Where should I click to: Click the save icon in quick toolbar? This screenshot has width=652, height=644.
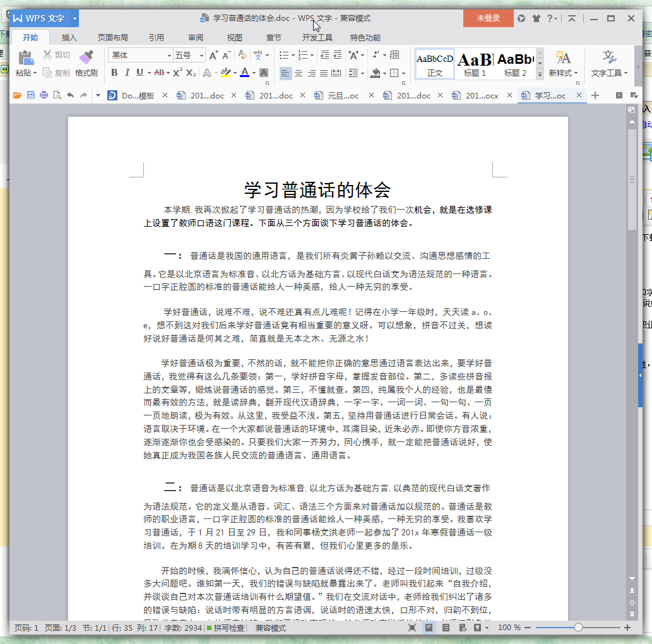tap(30, 95)
